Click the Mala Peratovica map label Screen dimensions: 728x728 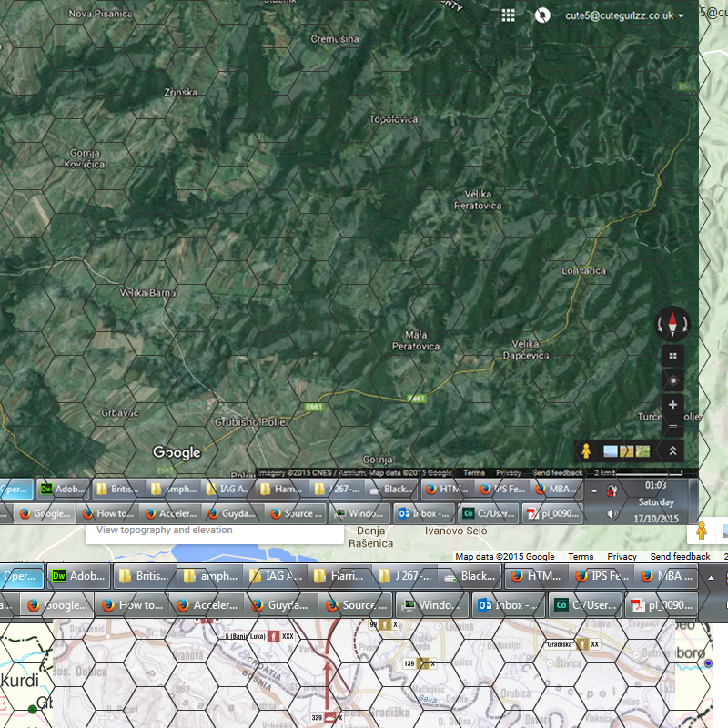click(416, 340)
